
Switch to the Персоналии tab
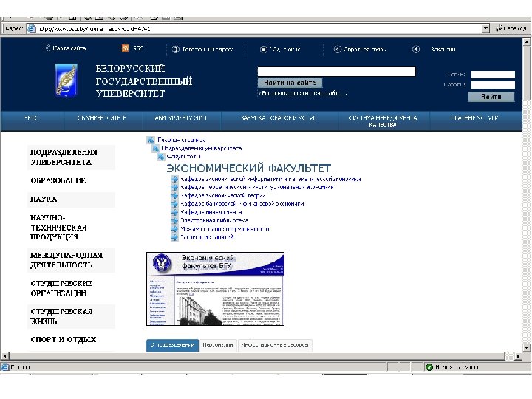218,345
